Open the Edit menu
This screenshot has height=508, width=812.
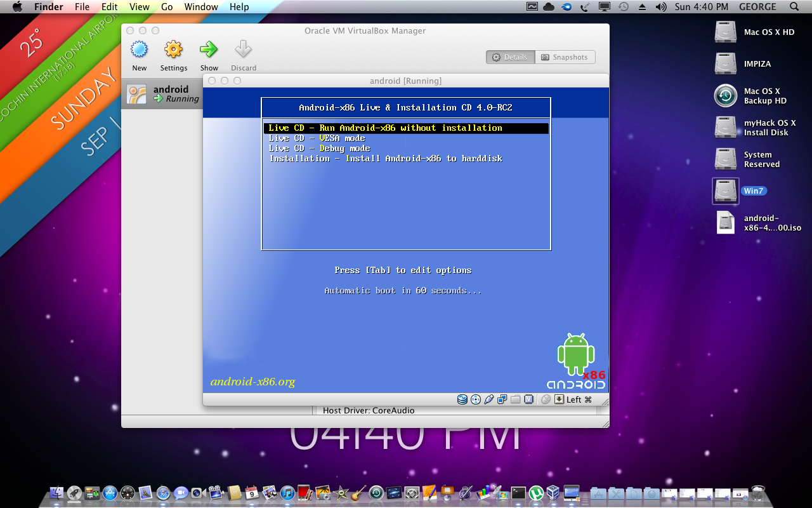(110, 7)
